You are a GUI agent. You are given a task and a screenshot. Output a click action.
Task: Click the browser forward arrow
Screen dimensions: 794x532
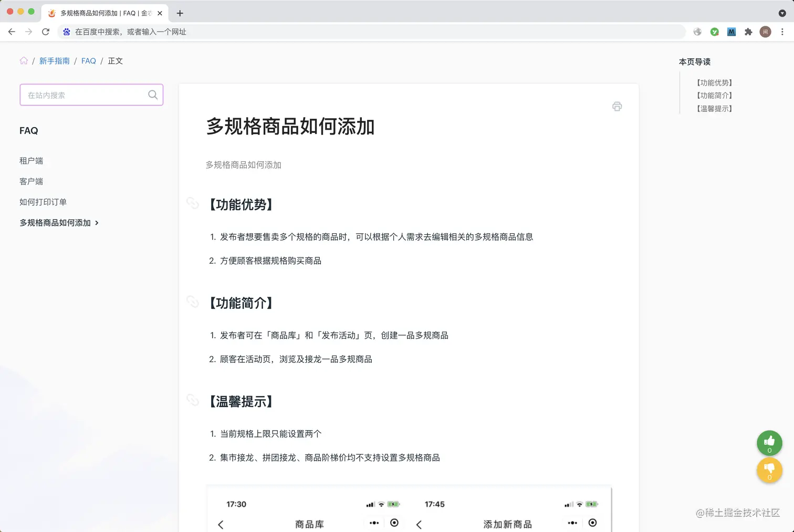(29, 32)
